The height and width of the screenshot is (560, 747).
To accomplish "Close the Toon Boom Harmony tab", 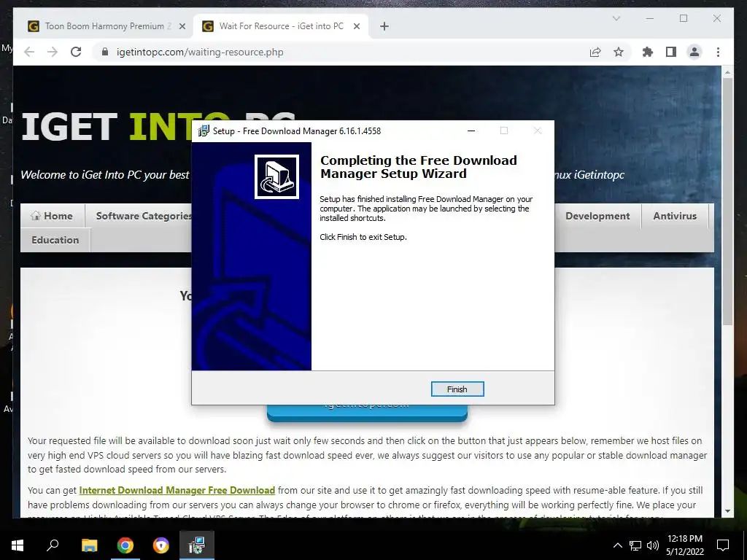I will point(182,27).
